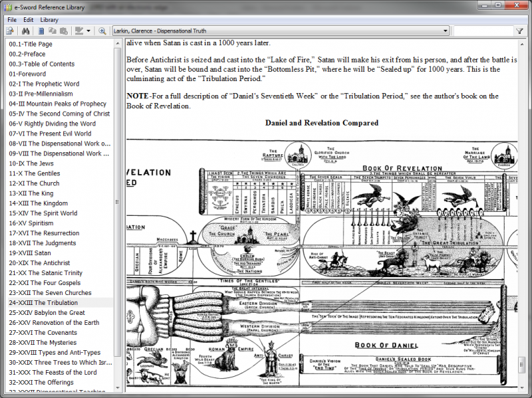Click the highlighted "24-XXIII The Tribulation" topic
The image size is (532, 398).
pyautogui.click(x=43, y=302)
